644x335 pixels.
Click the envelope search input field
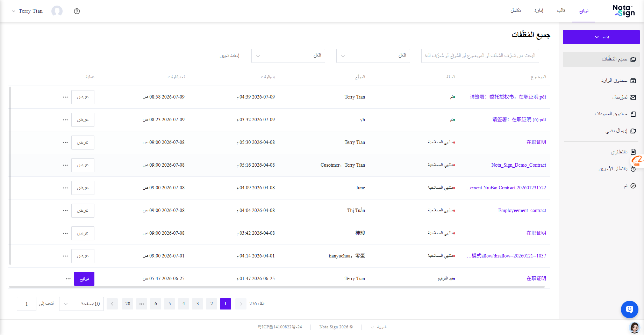click(480, 56)
